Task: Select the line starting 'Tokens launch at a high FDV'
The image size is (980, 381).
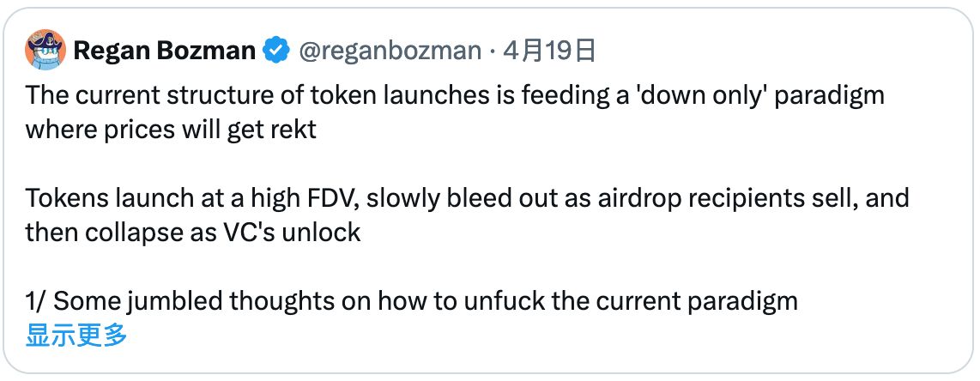Action: click(343, 198)
